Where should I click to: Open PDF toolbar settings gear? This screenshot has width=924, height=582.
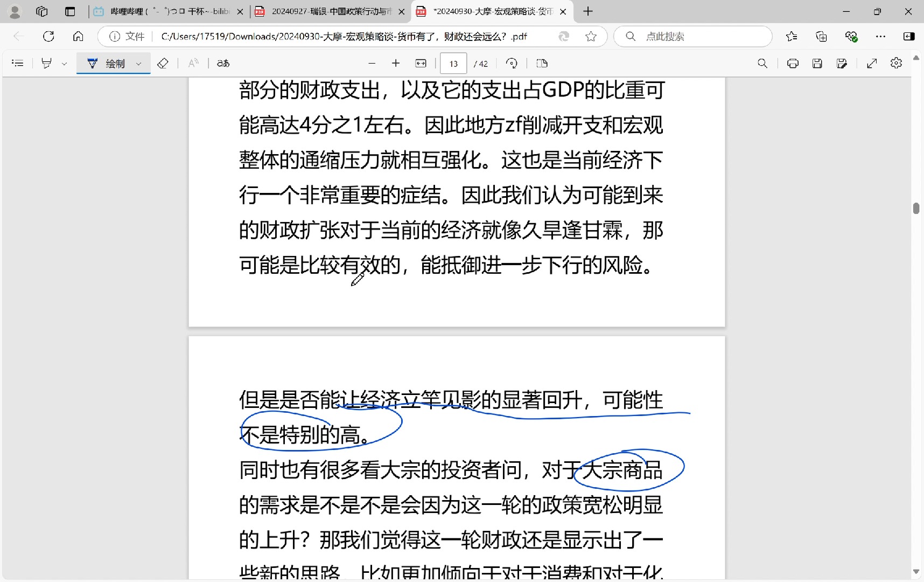(x=896, y=64)
